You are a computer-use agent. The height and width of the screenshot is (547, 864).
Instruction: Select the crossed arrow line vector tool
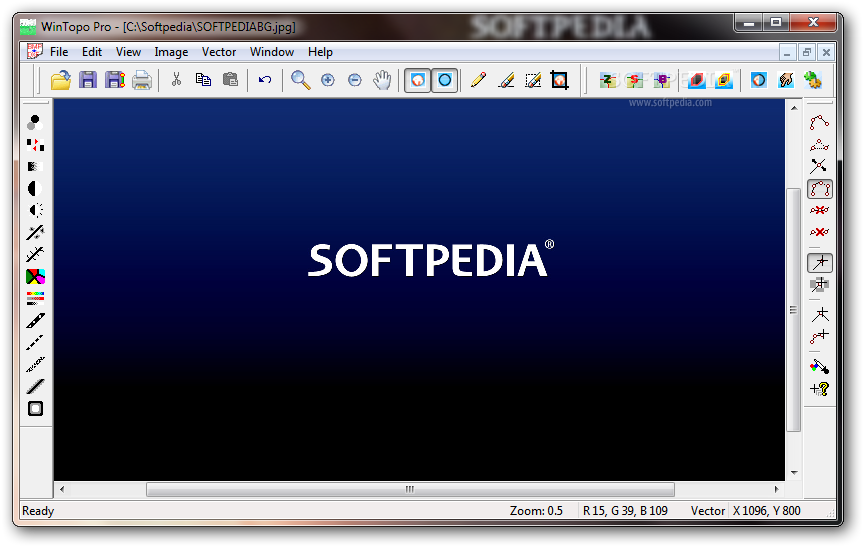pos(819,166)
